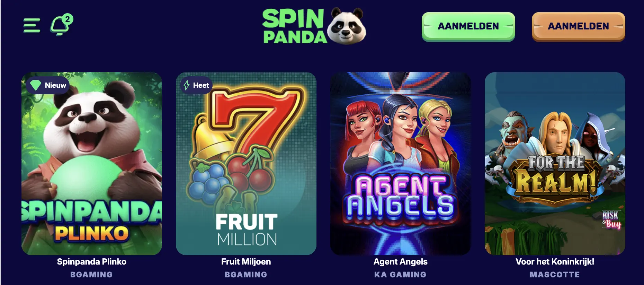Open the hamburger menu icon

pyautogui.click(x=32, y=26)
